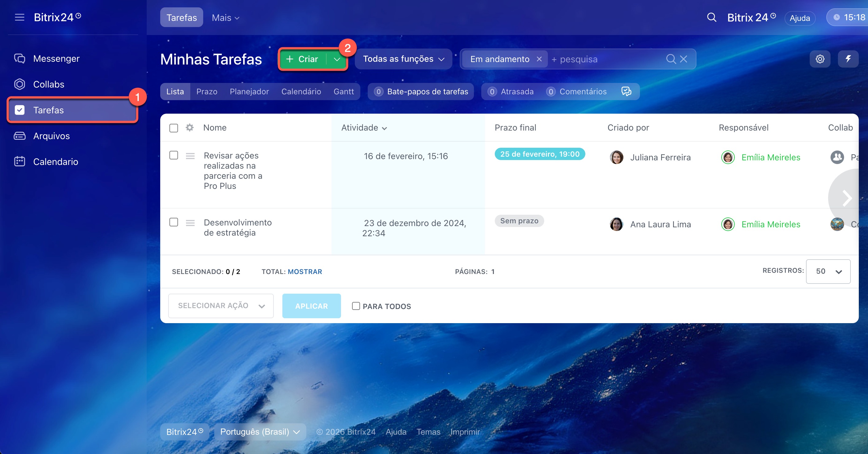This screenshot has width=868, height=454.
Task: Open the Registros 50 dropdown
Action: (828, 272)
